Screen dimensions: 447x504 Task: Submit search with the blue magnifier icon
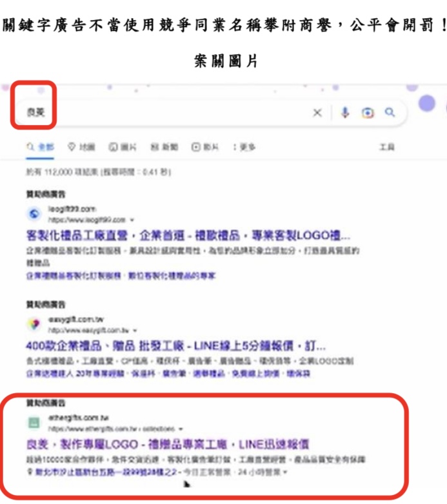coord(390,112)
